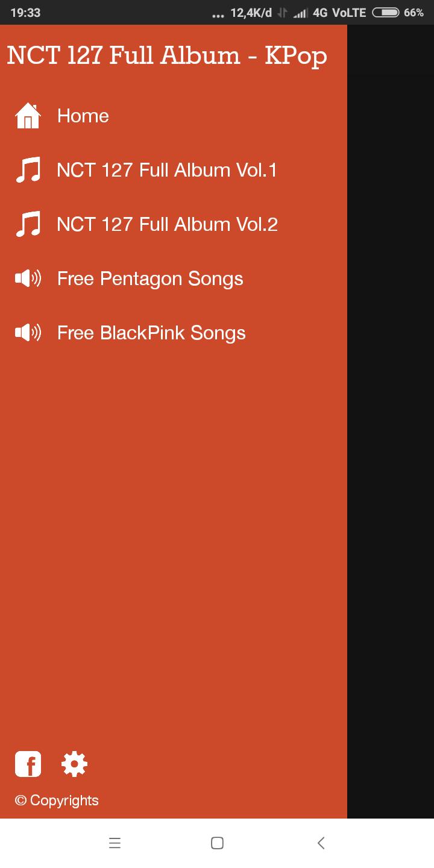Viewport: 434px width, 868px height.
Task: Tap the Android back arrow
Action: tap(321, 843)
